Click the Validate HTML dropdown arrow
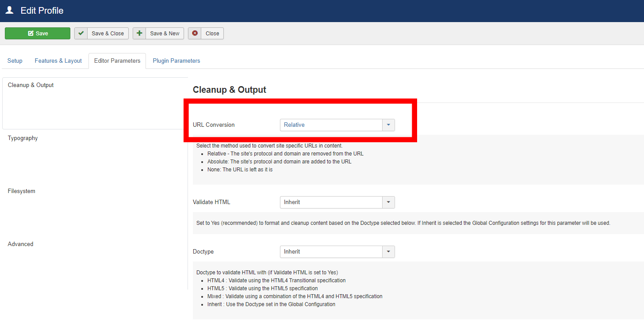Viewport: 644px width, 326px height. 388,202
